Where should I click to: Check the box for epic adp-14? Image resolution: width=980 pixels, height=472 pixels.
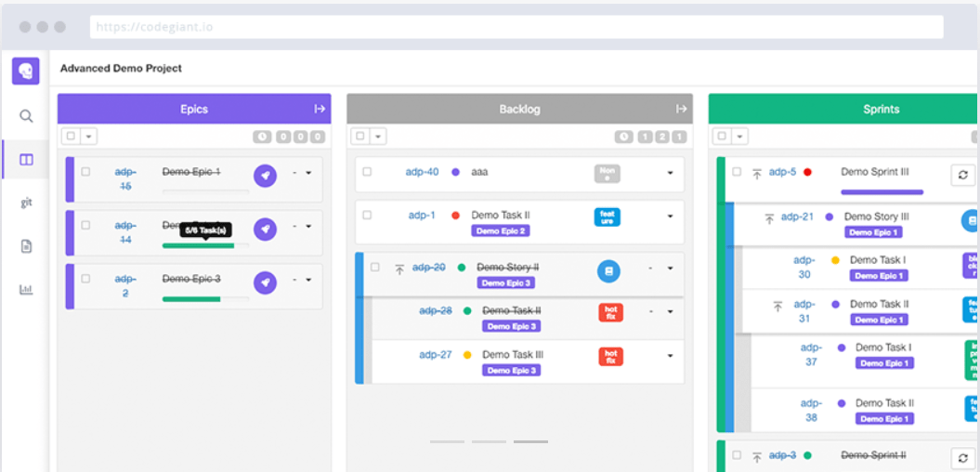(85, 225)
